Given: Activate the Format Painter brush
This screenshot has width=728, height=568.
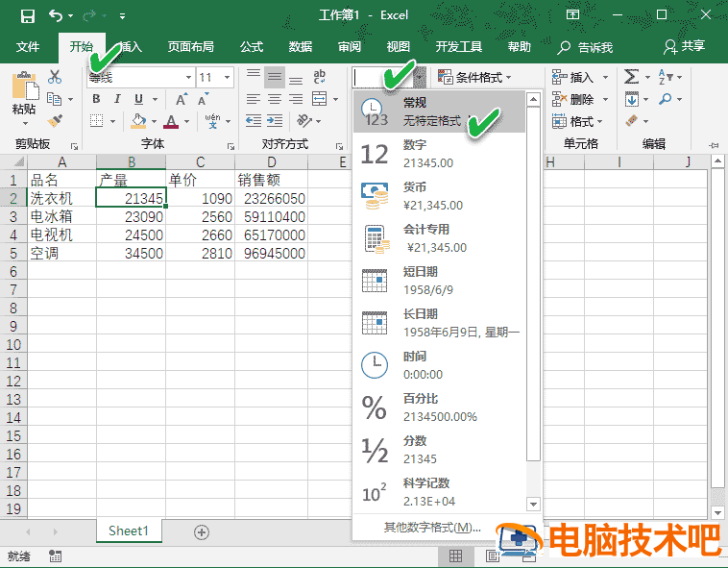Looking at the screenshot, I should tap(55, 121).
